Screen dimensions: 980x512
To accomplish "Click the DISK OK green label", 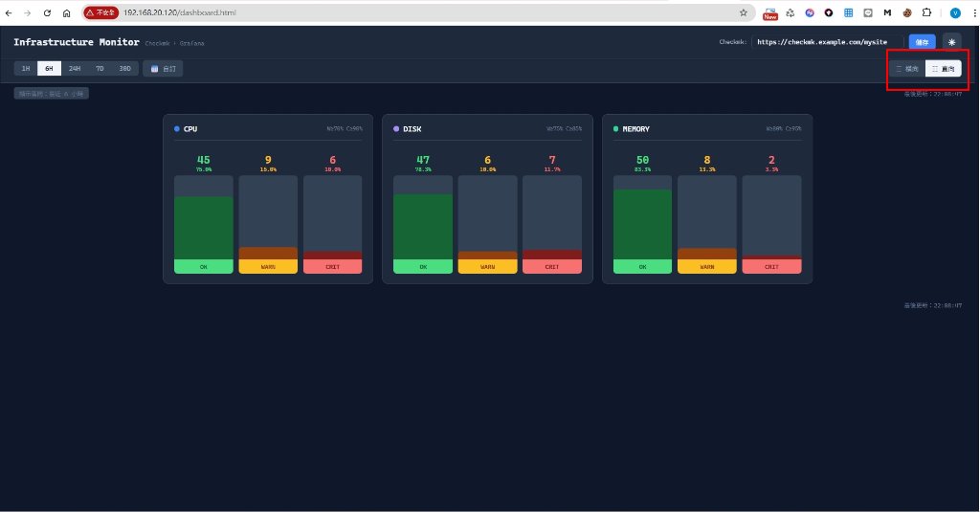I will (423, 266).
